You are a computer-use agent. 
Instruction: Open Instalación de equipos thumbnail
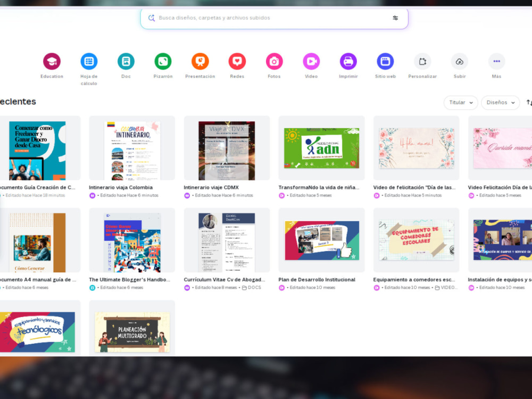point(500,240)
